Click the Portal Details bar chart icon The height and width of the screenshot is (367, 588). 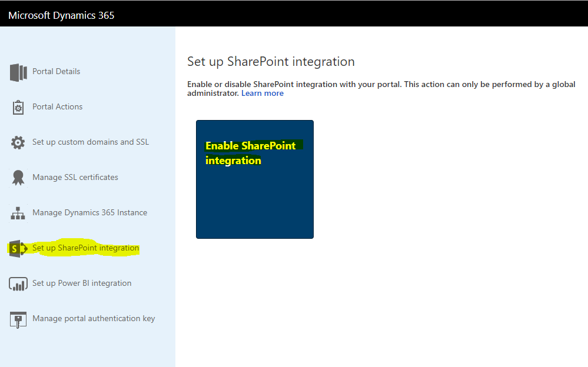pos(18,71)
